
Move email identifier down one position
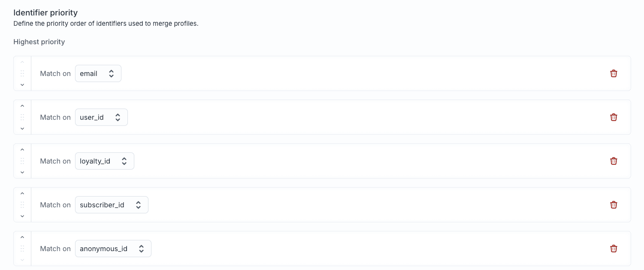[22, 85]
